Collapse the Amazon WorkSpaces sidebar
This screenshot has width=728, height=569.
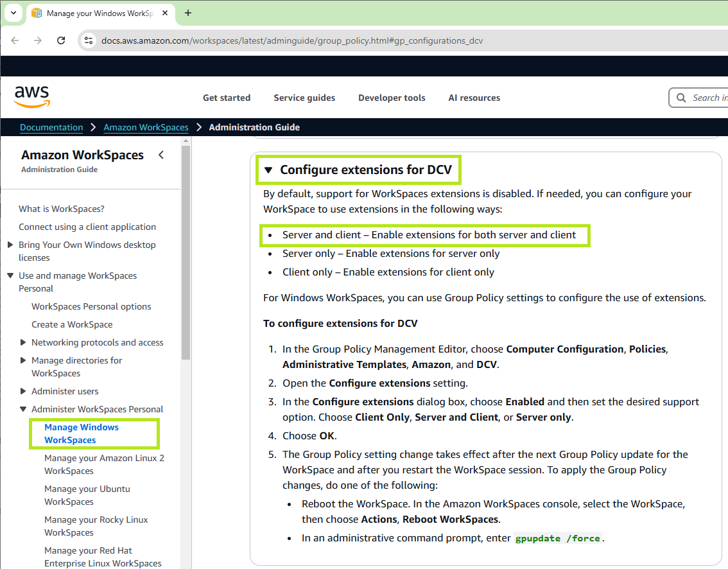pyautogui.click(x=161, y=155)
